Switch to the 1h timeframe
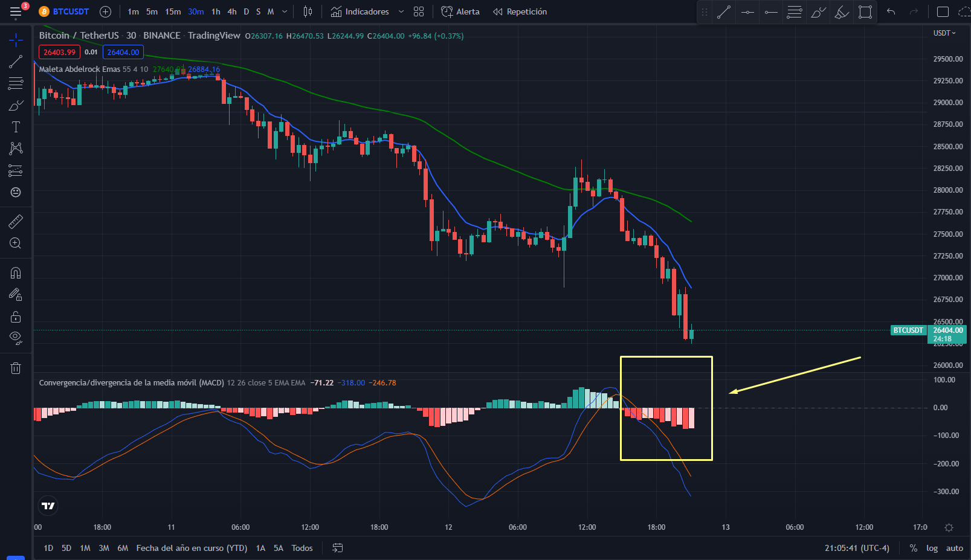971x560 pixels. 216,11
